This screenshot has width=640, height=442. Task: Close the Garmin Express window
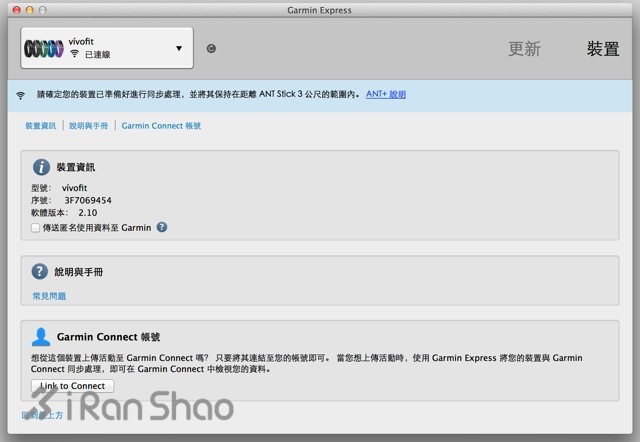coord(12,9)
